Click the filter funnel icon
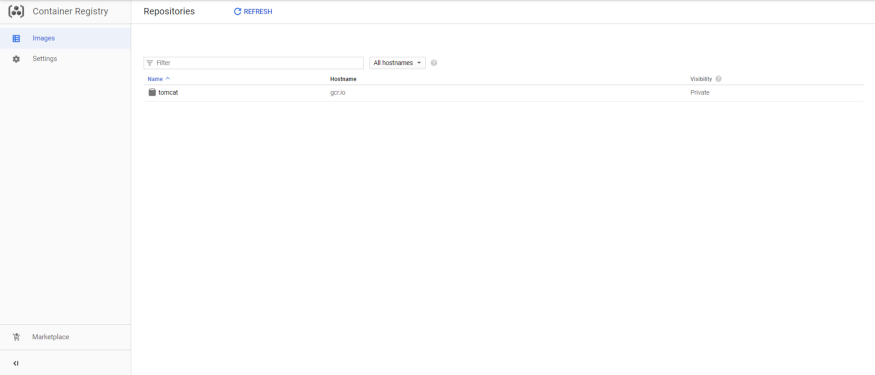The width and height of the screenshot is (875, 375). point(150,63)
